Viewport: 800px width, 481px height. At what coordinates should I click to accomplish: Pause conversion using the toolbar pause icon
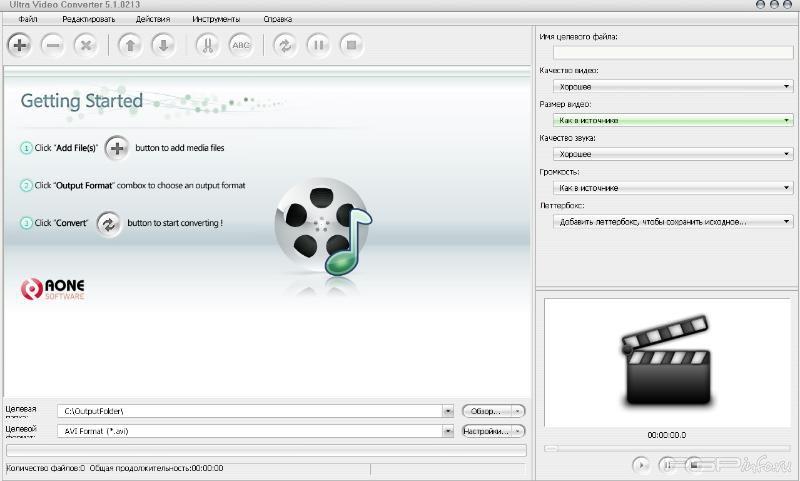coord(317,44)
